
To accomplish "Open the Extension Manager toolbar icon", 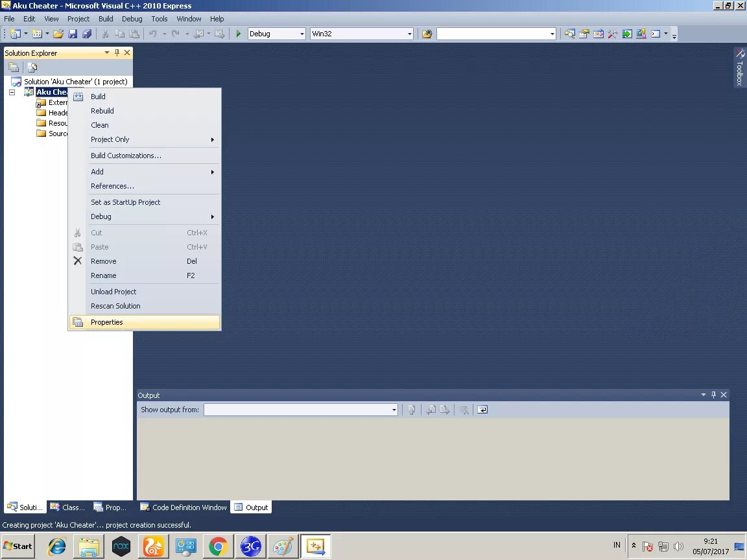I will 641,34.
